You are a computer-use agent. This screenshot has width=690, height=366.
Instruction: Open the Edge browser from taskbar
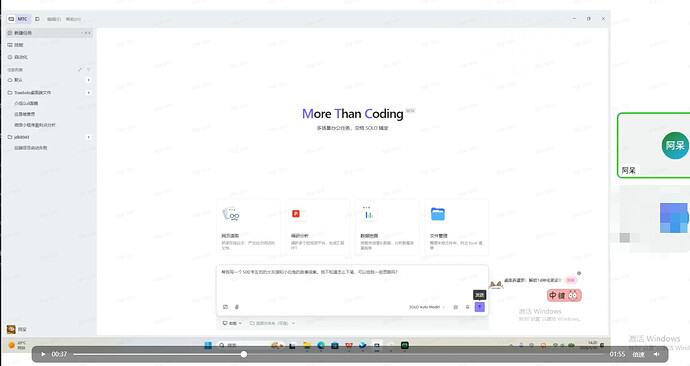pyautogui.click(x=321, y=345)
